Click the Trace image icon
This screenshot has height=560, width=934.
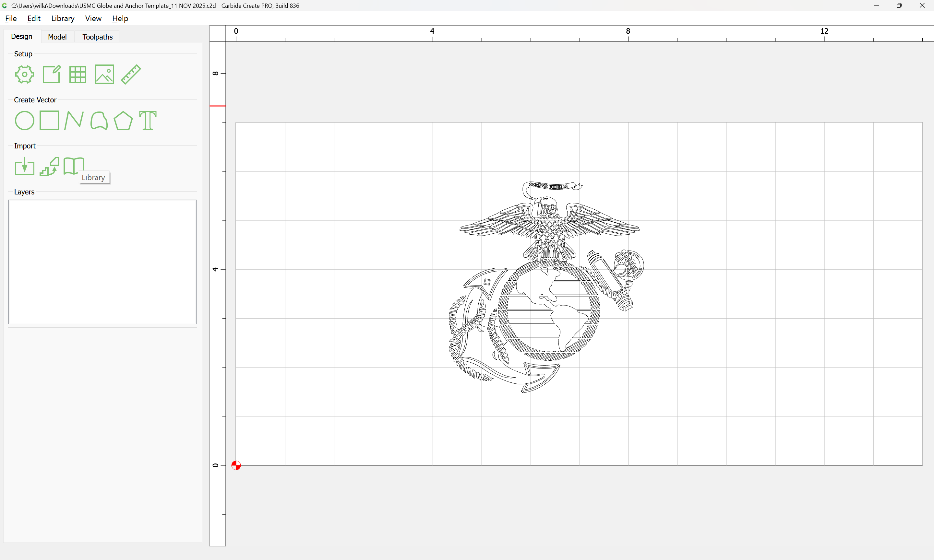tap(49, 167)
